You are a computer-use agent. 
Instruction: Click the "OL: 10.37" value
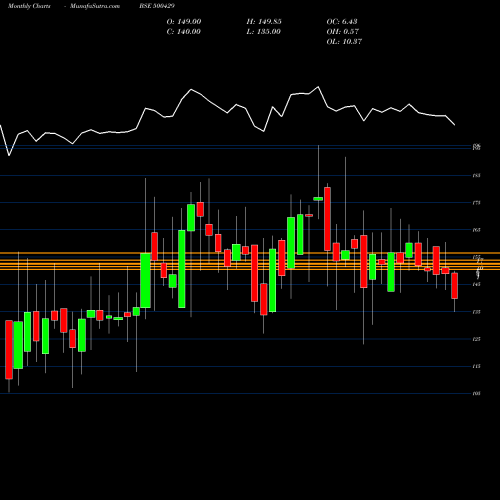click(344, 42)
